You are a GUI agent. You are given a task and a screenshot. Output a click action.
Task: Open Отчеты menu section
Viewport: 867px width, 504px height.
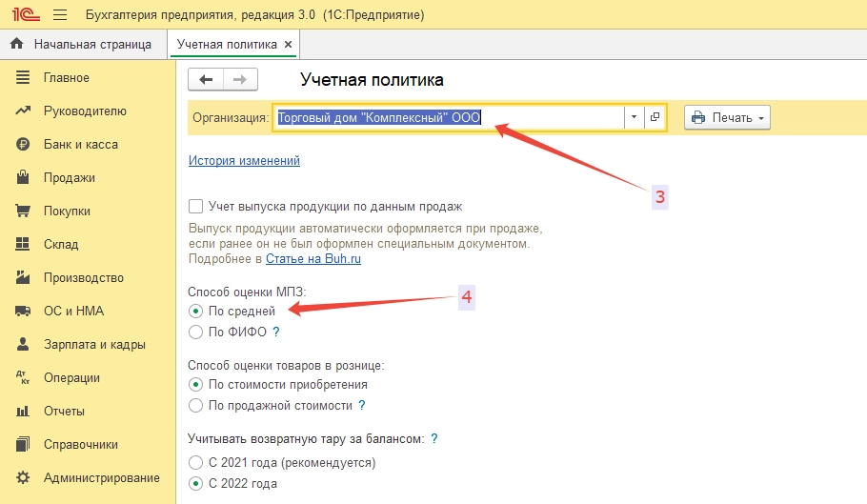(x=64, y=412)
